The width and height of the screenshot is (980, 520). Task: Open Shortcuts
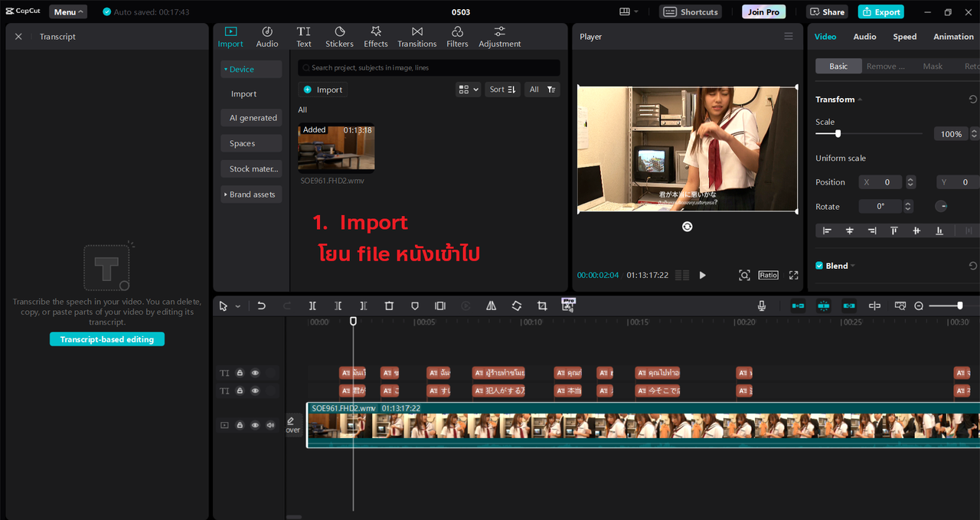[691, 11]
